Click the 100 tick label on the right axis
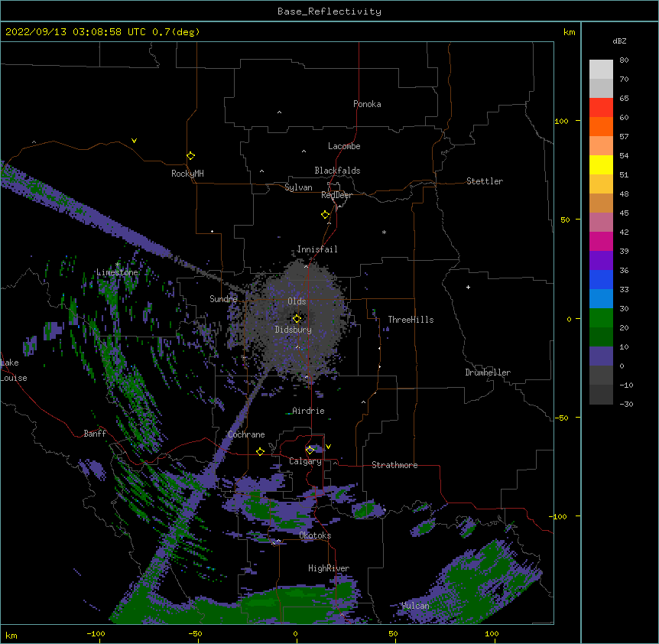 [561, 121]
